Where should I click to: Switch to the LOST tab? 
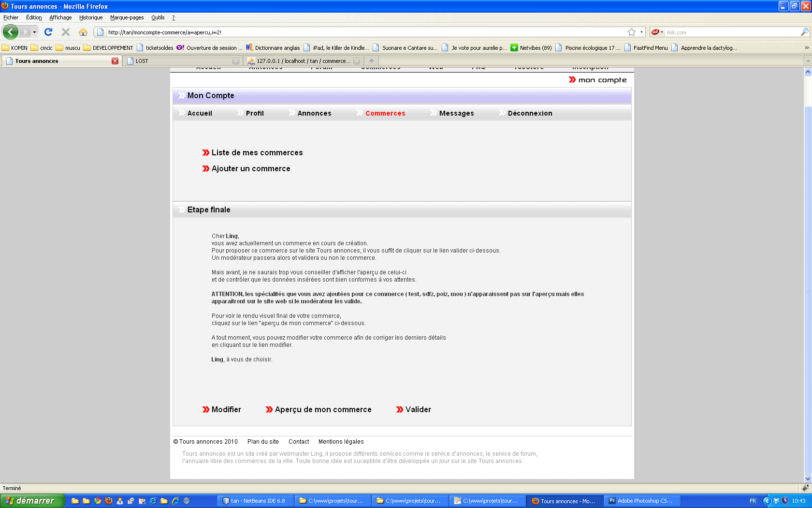[x=179, y=61]
